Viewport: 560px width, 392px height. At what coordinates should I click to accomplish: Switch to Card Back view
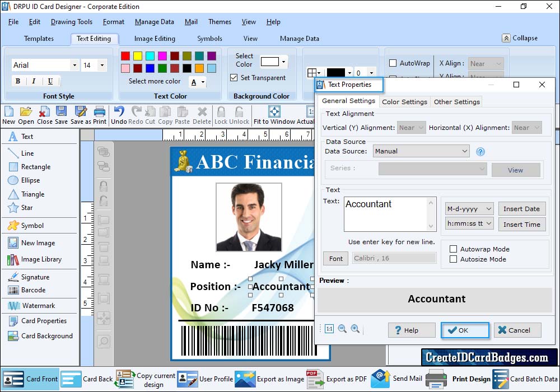click(87, 379)
